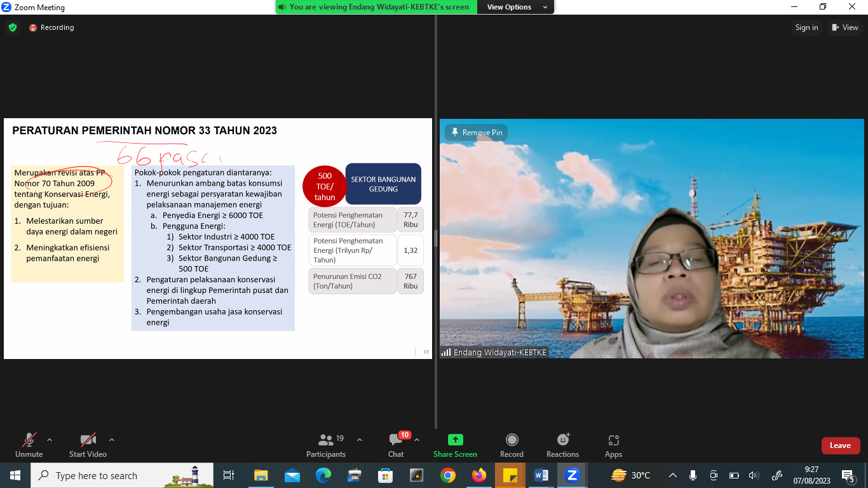Open the View layout menu
The image size is (868, 488).
tap(844, 27)
